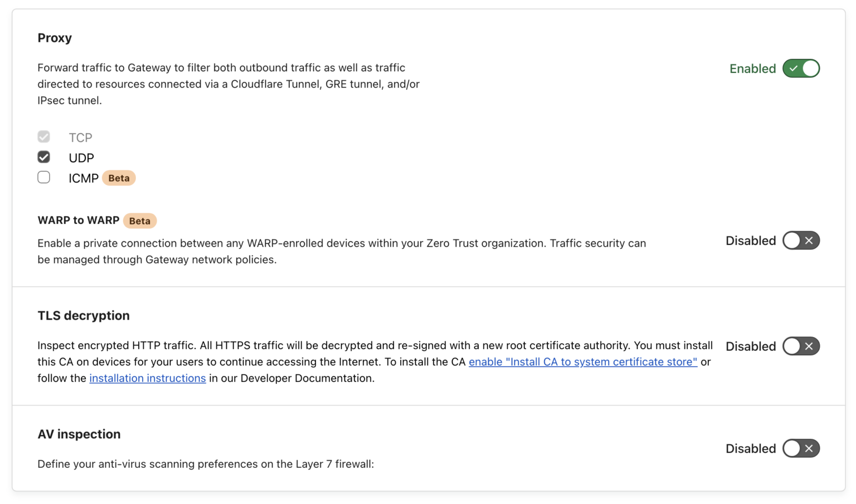The width and height of the screenshot is (856, 504).
Task: Click the grayed checkmark in the TCP checkbox
Action: [x=43, y=136]
